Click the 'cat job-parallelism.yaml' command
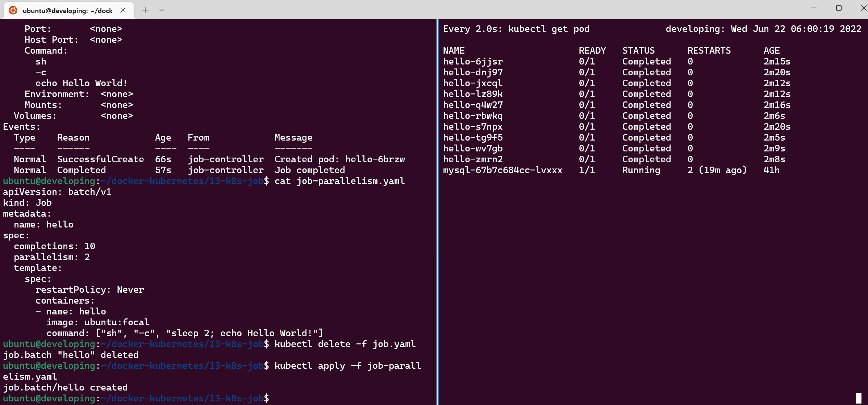This screenshot has height=405, width=868. [339, 181]
